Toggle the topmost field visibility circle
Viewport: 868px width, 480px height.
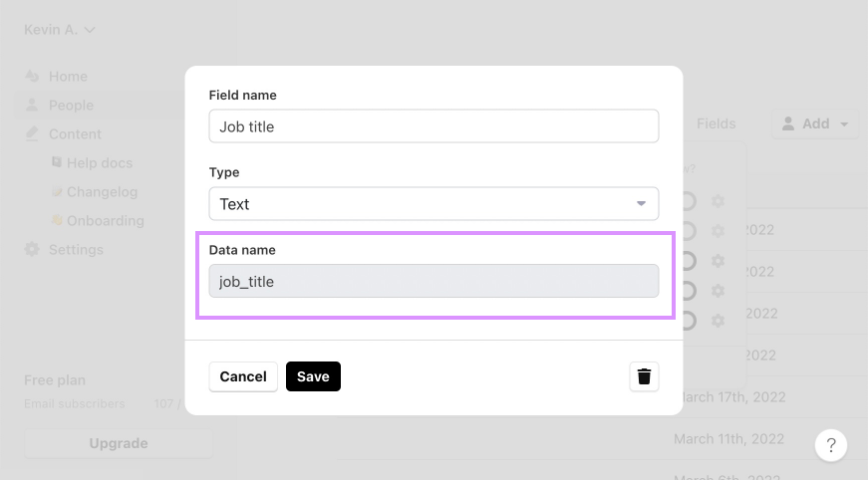click(x=688, y=201)
